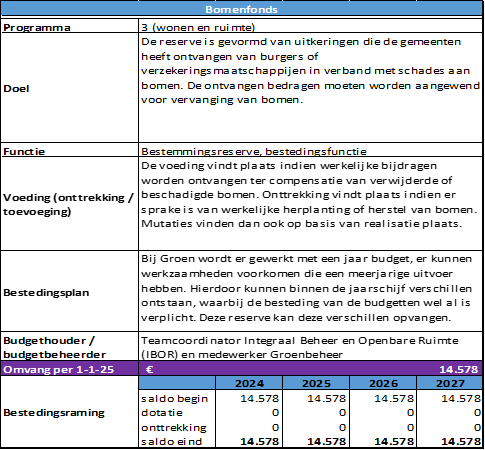The image size is (485, 450).
Task: Click 'Bestemmingsreserve, bestedingsfunctie' cell
Action: coord(310,150)
